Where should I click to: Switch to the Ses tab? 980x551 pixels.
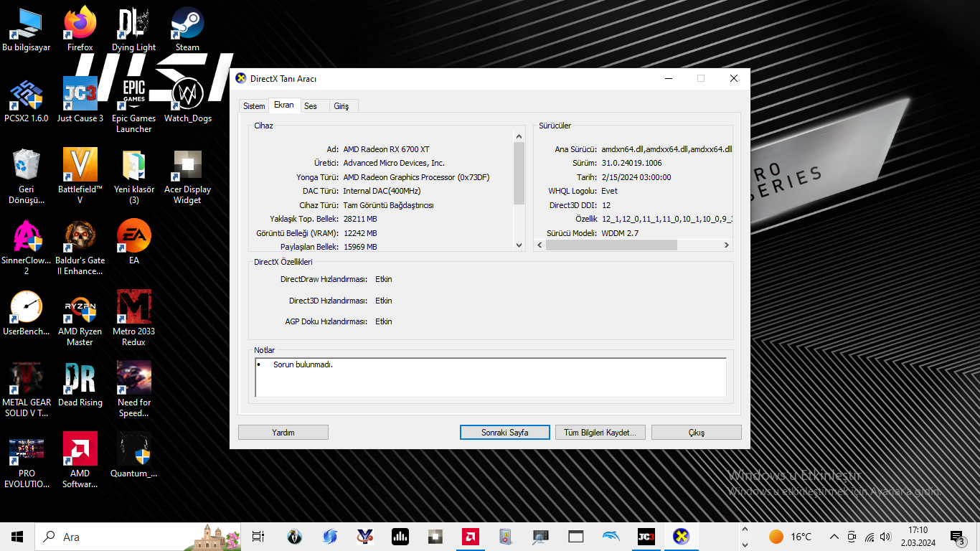click(311, 106)
